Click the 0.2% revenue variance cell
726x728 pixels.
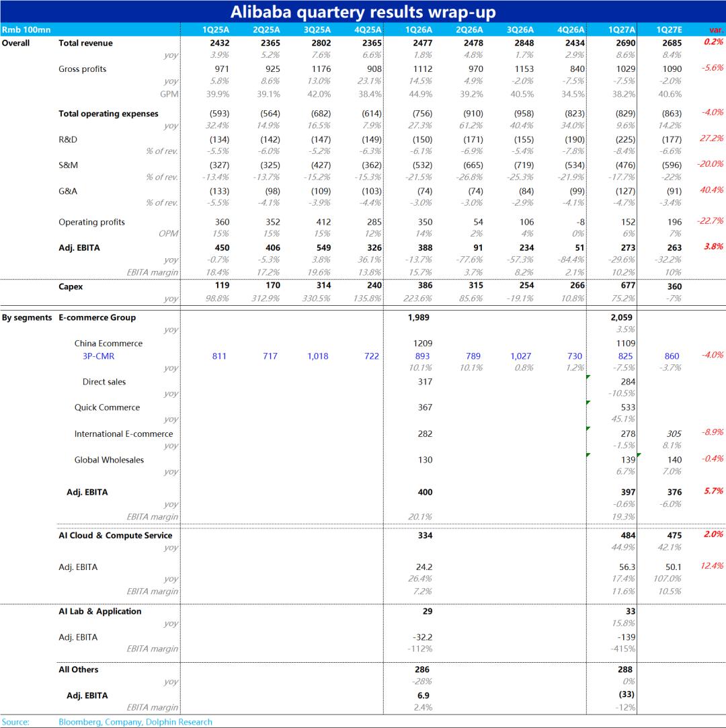click(x=713, y=42)
